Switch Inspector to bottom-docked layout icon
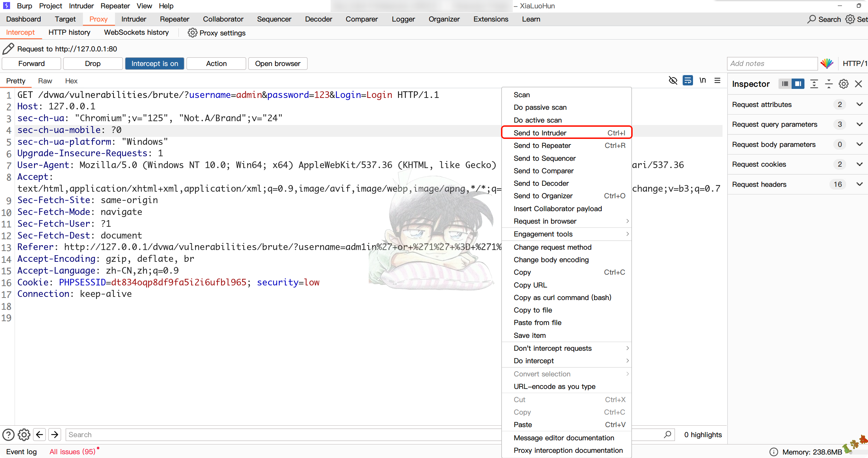 click(785, 84)
